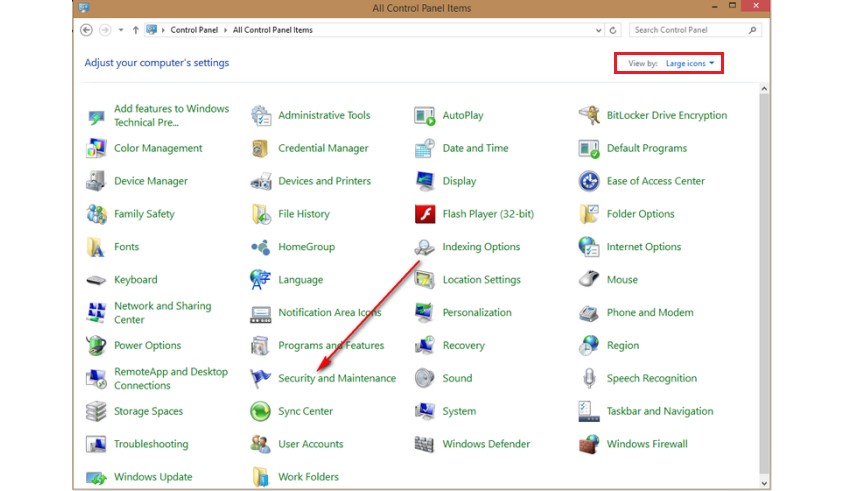Click the Power Options icon
This screenshot has height=491, width=866.
coord(97,346)
